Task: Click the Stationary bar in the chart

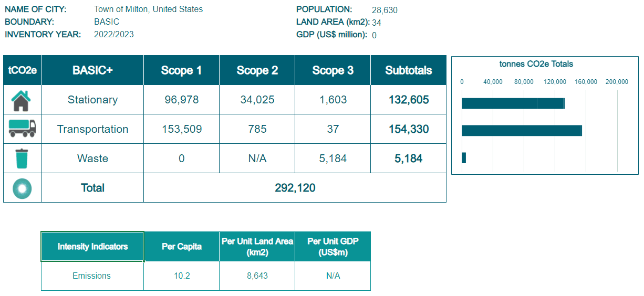Action: (512, 103)
